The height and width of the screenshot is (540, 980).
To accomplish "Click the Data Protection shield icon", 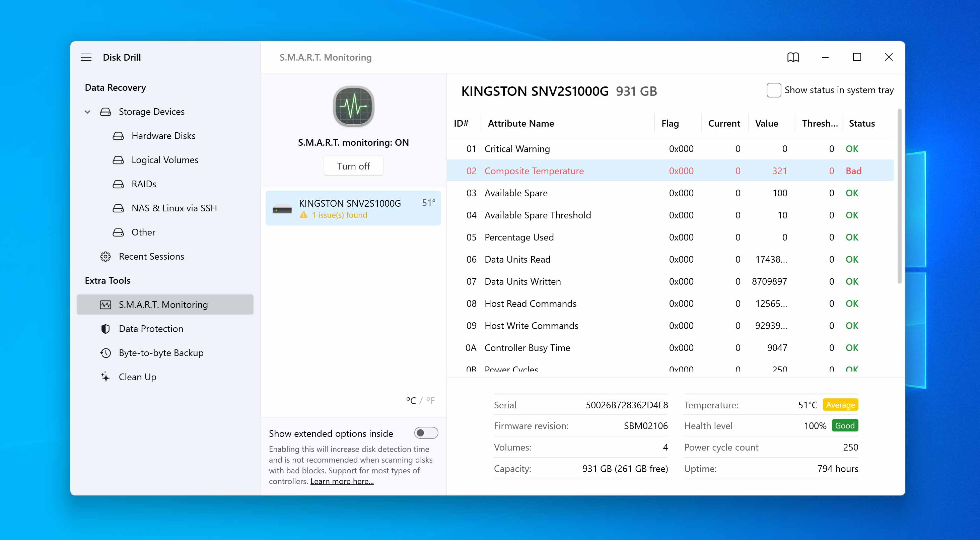I will (106, 329).
